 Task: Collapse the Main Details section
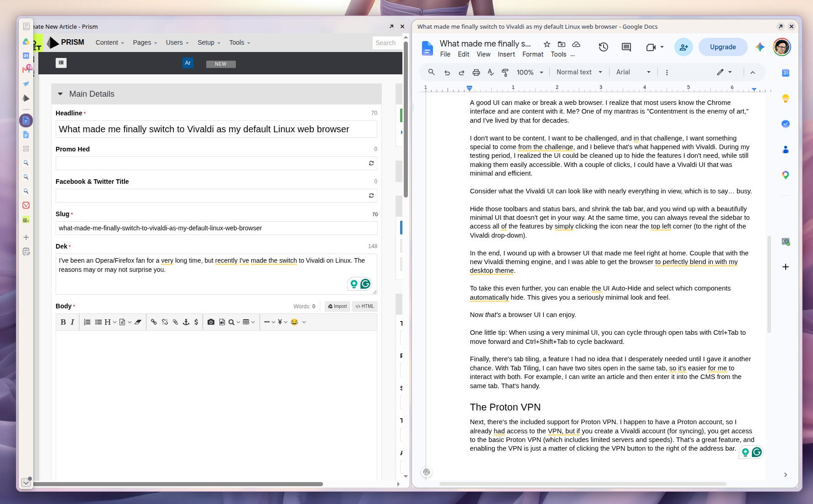tap(60, 94)
